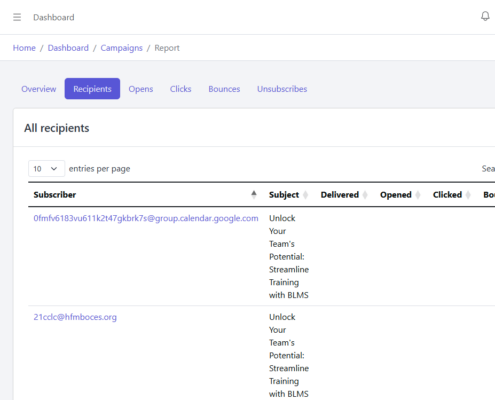
Task: Switch to the Overview tab
Action: tap(39, 89)
